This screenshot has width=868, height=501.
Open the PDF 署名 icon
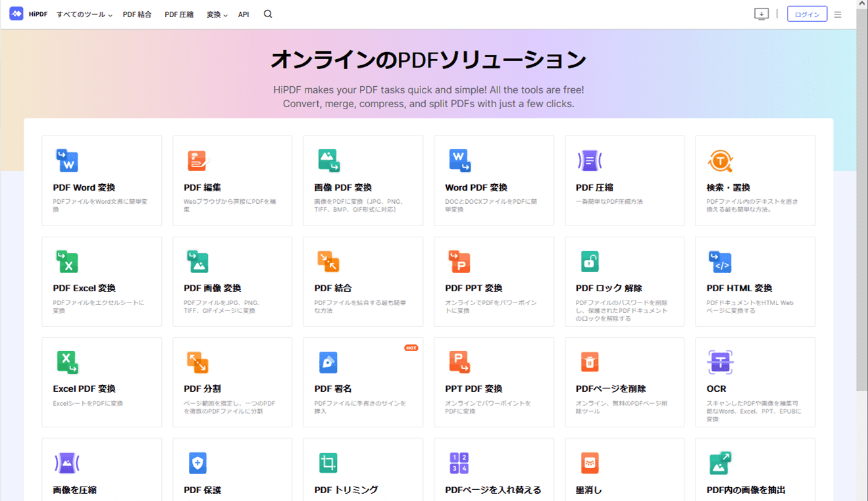click(x=328, y=362)
